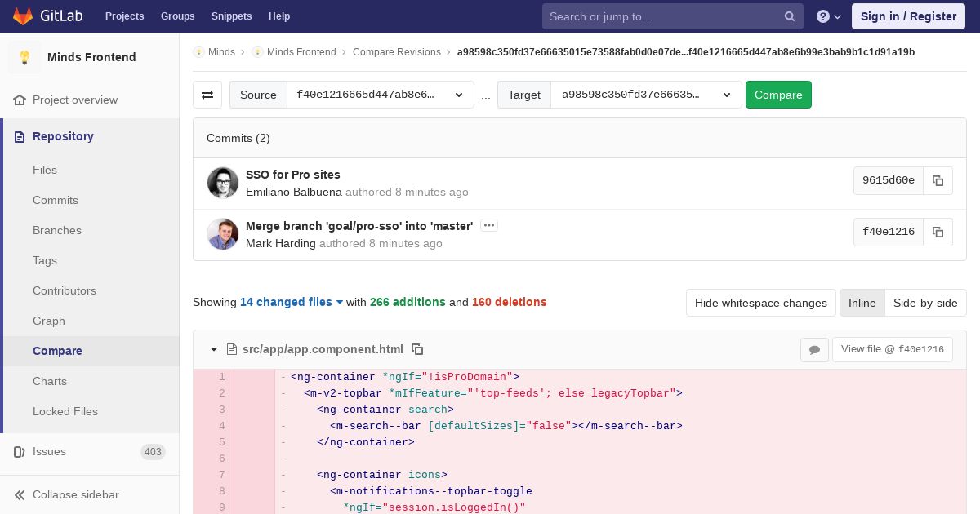Open Groups in the top navigation
This screenshot has height=514, width=980.
(x=177, y=16)
